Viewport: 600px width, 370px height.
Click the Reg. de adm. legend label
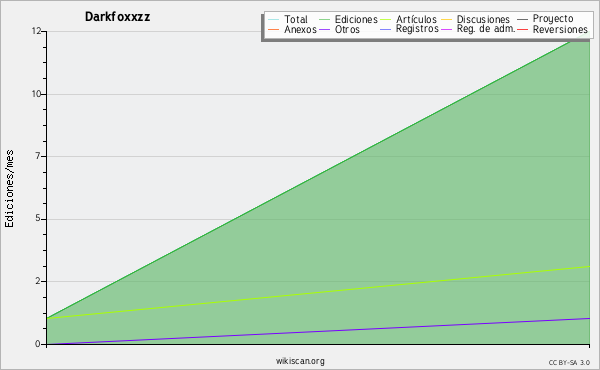pyautogui.click(x=486, y=29)
